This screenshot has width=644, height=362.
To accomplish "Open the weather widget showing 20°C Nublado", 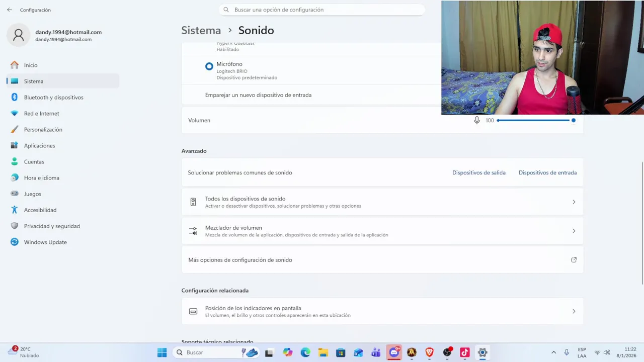I will click(23, 353).
